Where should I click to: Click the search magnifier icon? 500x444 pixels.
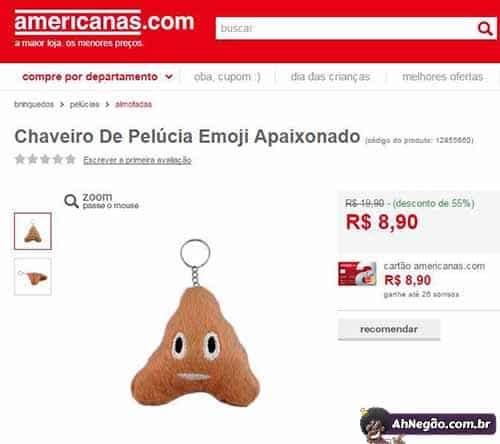(485, 29)
